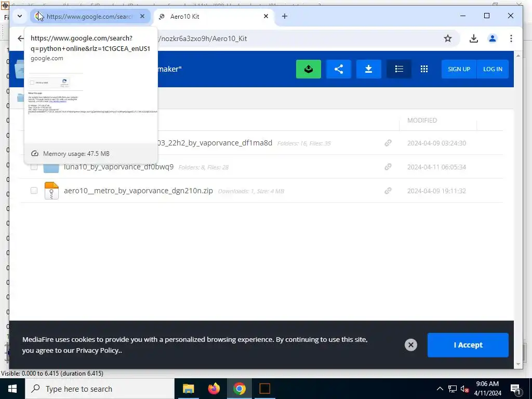The width and height of the screenshot is (532, 399).
Task: Switch to grid view in MediaFire
Action: [x=424, y=69]
